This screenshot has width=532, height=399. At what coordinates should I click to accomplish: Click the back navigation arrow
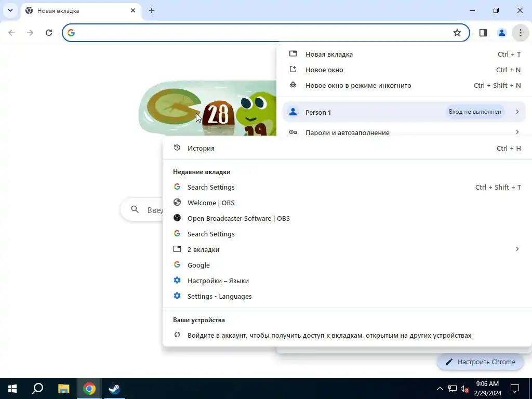(11, 33)
